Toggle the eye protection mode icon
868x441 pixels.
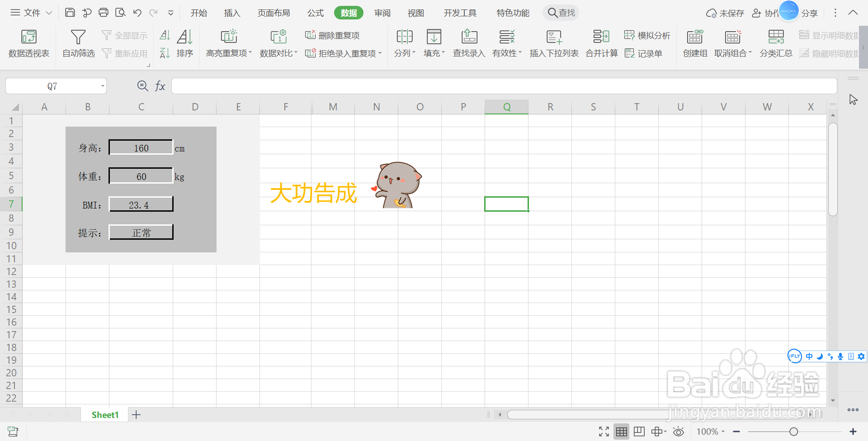point(679,432)
